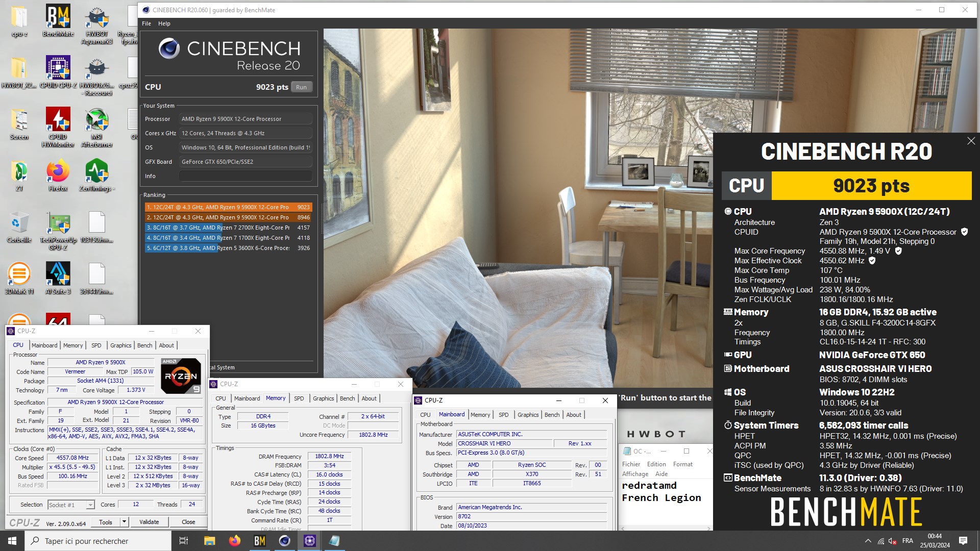Select the Ryzen 5 3600X ranking entry
Image resolution: width=980 pixels, height=551 pixels.
tap(228, 248)
